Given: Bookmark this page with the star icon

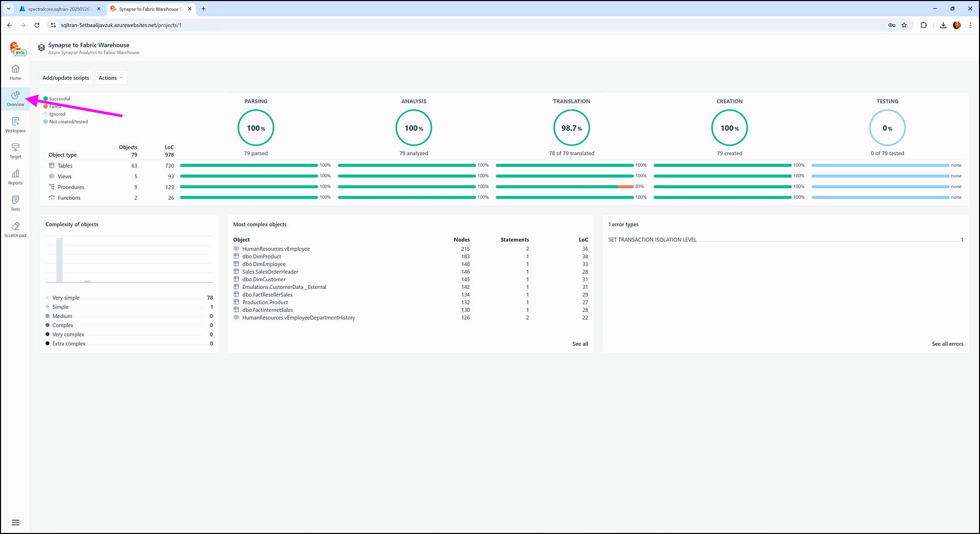Looking at the screenshot, I should point(904,25).
